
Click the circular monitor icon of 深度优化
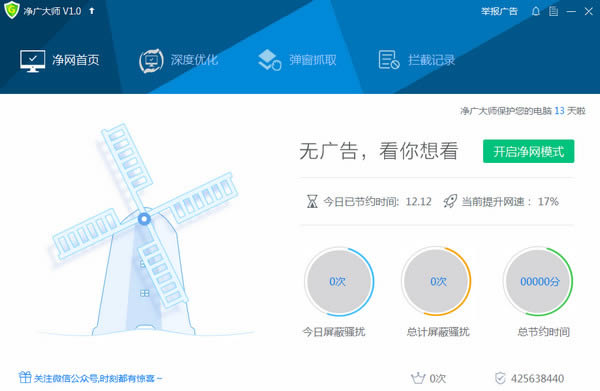point(151,61)
